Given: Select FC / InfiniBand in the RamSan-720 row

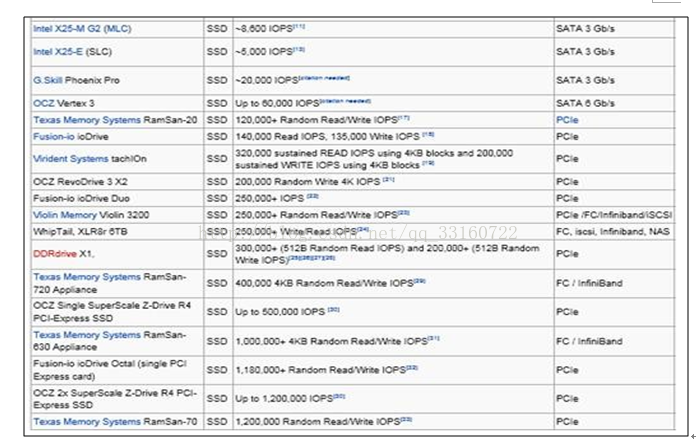Looking at the screenshot, I should pos(589,283).
